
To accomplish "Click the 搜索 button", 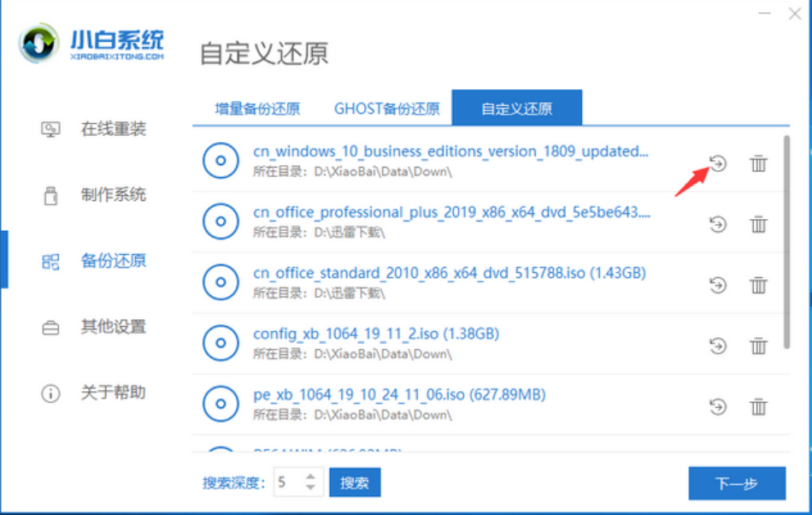I will (x=355, y=482).
